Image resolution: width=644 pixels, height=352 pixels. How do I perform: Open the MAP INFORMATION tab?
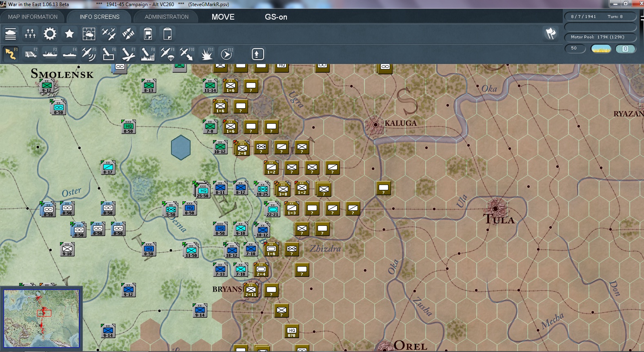click(33, 17)
